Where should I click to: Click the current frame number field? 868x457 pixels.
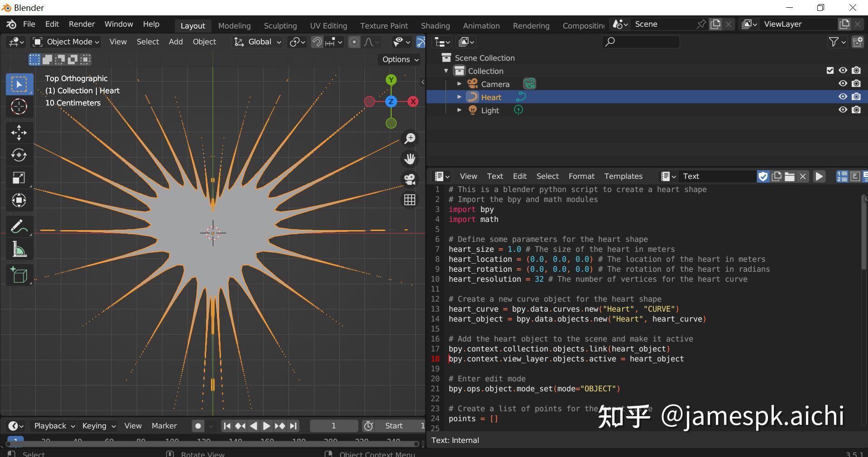tap(334, 426)
